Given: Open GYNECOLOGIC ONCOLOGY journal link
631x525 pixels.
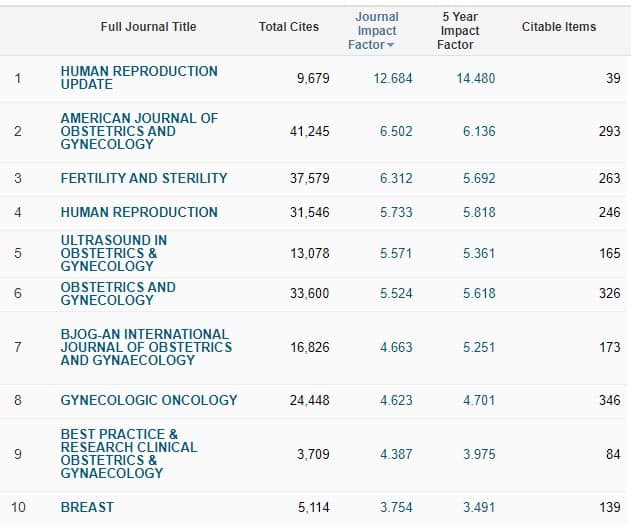Looking at the screenshot, I should tap(149, 400).
